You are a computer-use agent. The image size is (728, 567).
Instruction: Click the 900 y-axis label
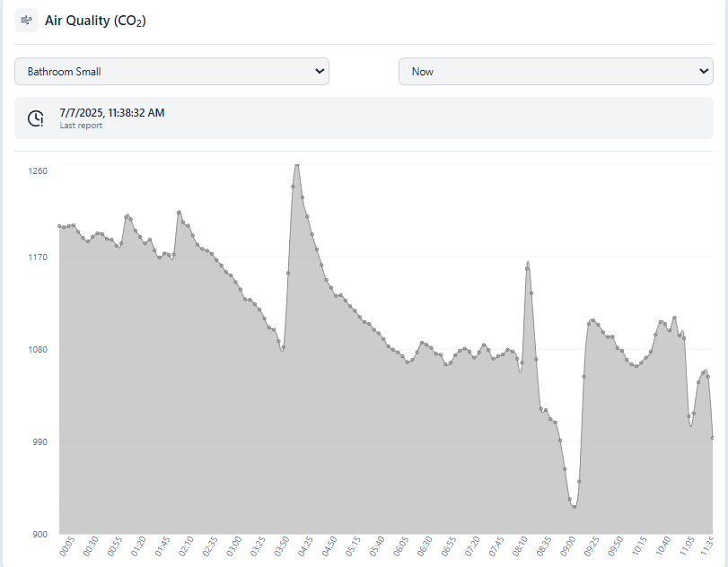[39, 535]
